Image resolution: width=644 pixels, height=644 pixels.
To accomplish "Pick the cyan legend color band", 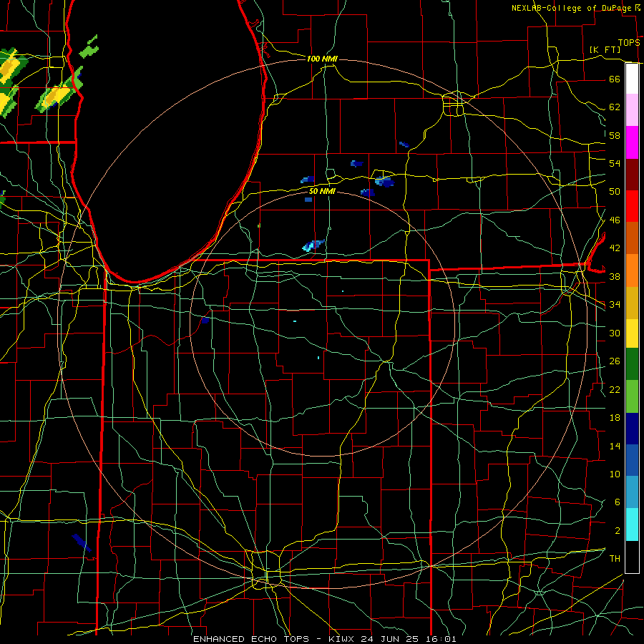I will (x=632, y=525).
